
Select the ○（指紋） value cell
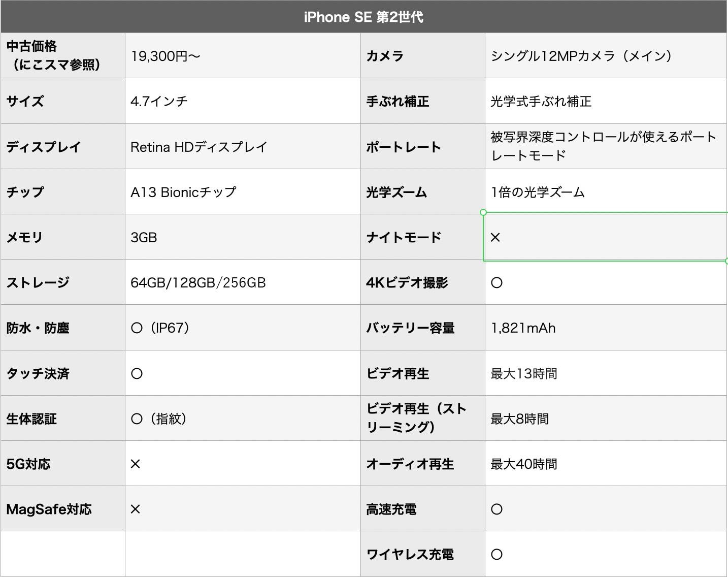point(243,418)
